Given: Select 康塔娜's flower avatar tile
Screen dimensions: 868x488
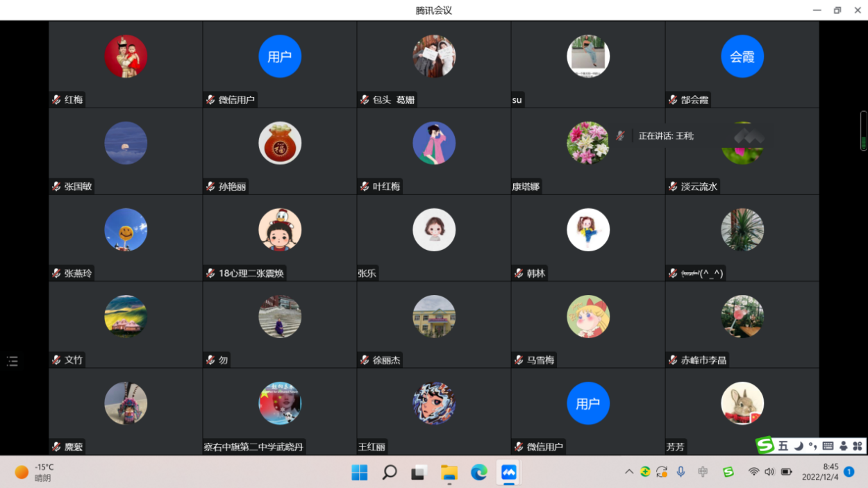Looking at the screenshot, I should (587, 143).
